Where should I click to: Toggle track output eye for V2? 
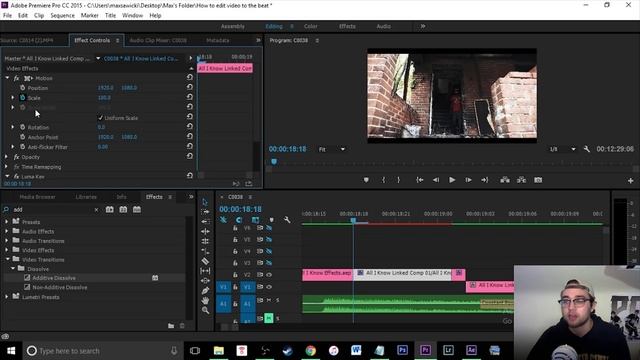point(269,275)
